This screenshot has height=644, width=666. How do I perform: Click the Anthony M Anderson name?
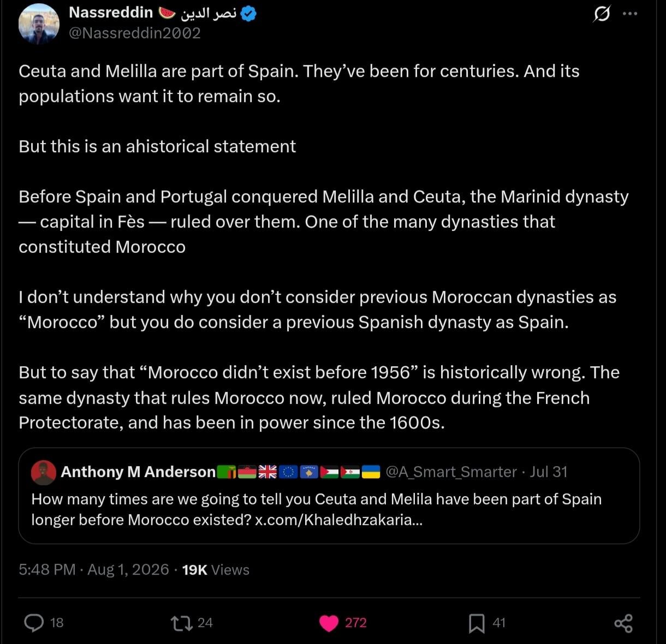point(138,472)
